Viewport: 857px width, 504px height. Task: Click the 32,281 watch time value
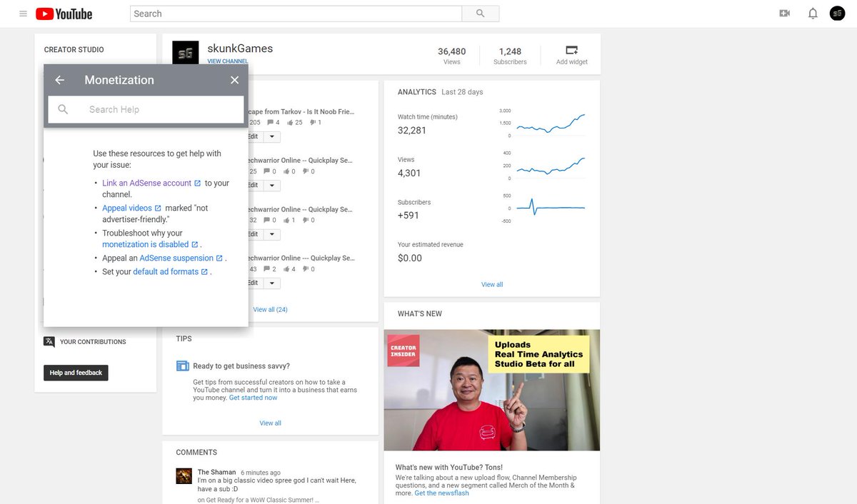(412, 130)
